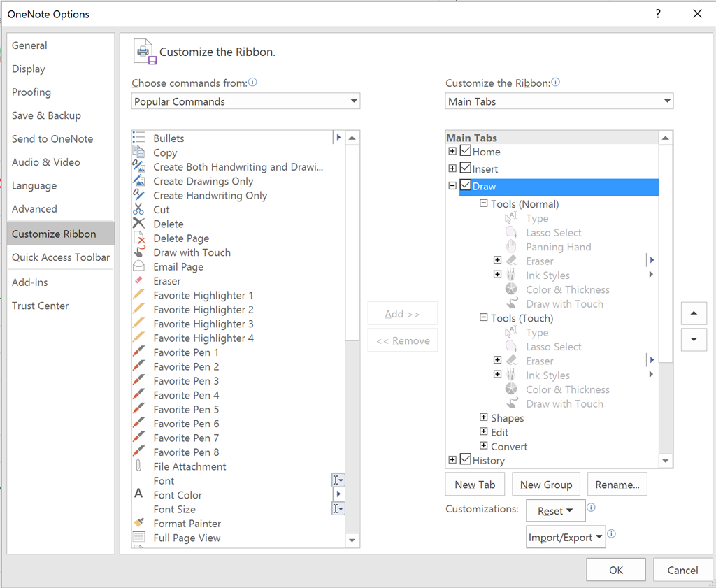Open Save & Backup settings

(x=61, y=115)
